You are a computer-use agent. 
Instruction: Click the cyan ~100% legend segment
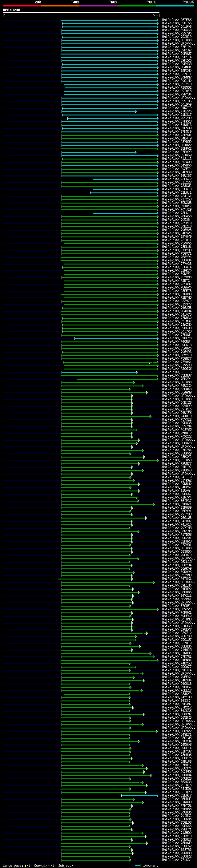(x=175, y=6)
